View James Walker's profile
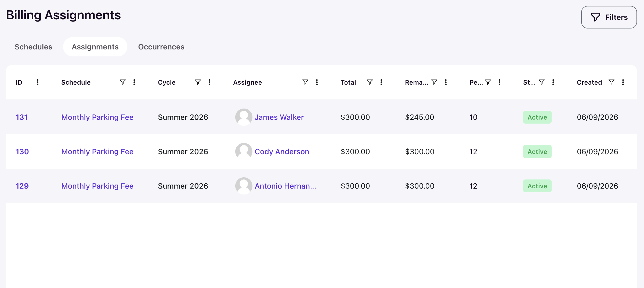Screen dimensions: 644x288 coord(279,117)
